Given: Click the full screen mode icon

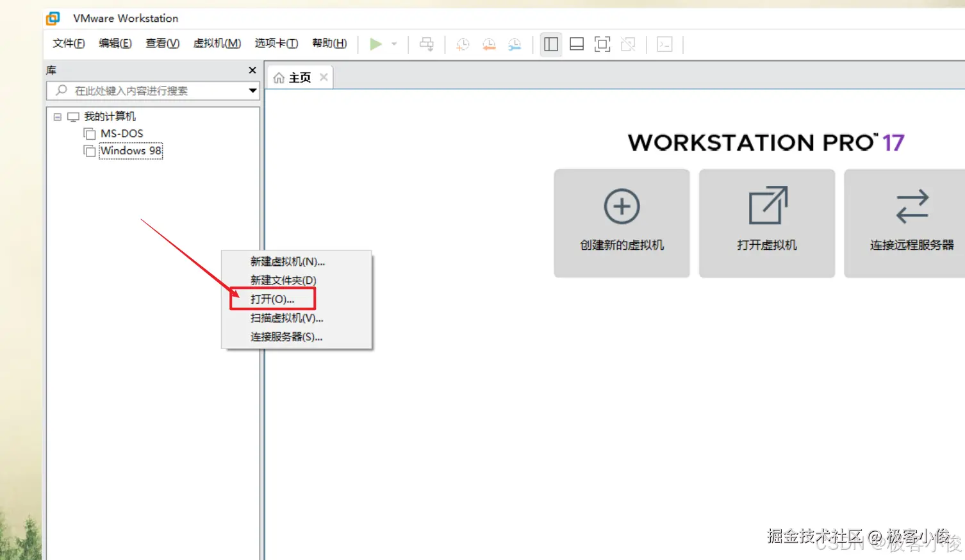Looking at the screenshot, I should pos(602,44).
